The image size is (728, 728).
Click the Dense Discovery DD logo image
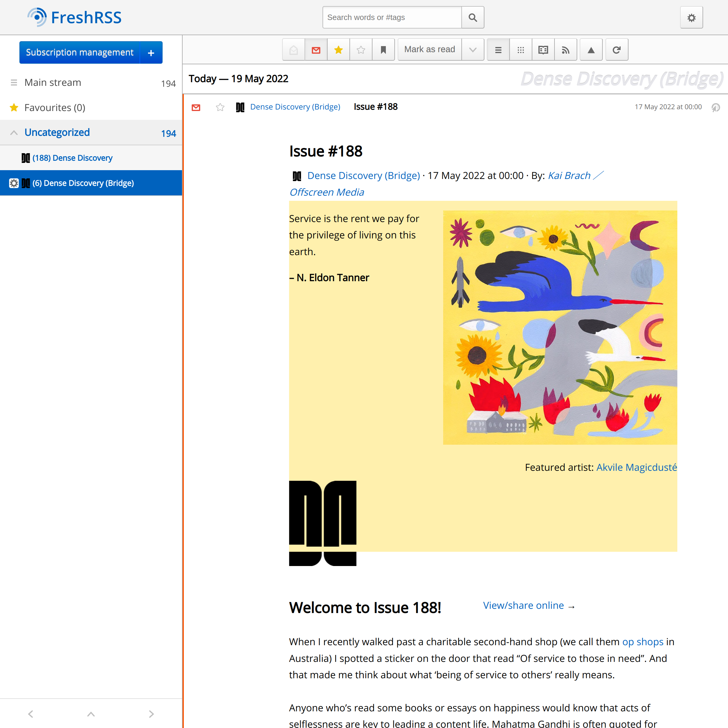point(322,523)
